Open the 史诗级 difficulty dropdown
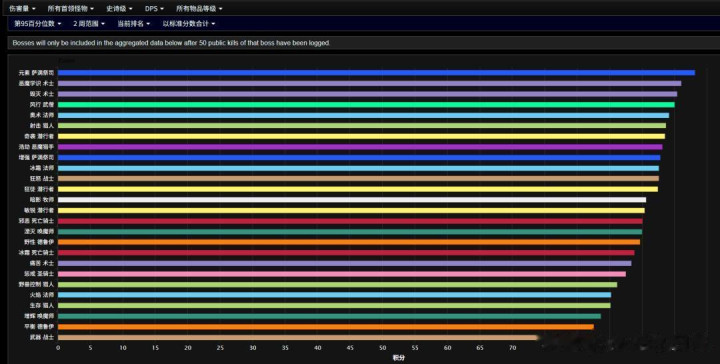 (x=119, y=9)
